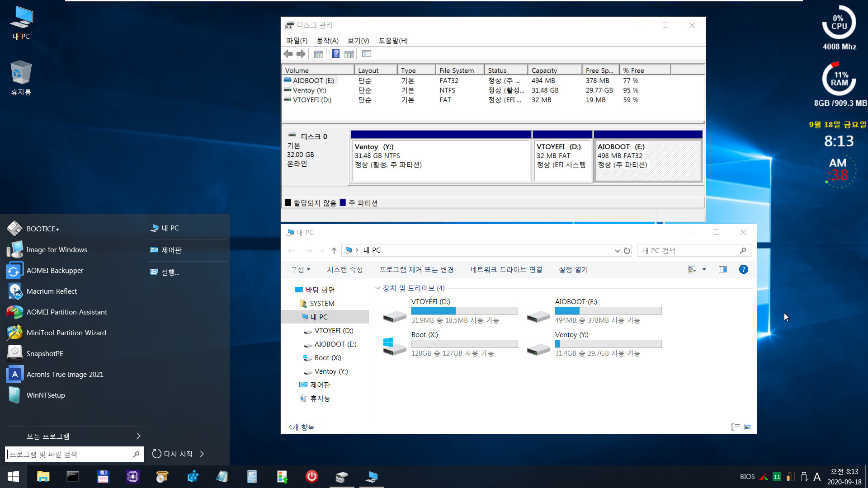
Task: Click the 내 PC 검색 search field
Action: coord(694,250)
